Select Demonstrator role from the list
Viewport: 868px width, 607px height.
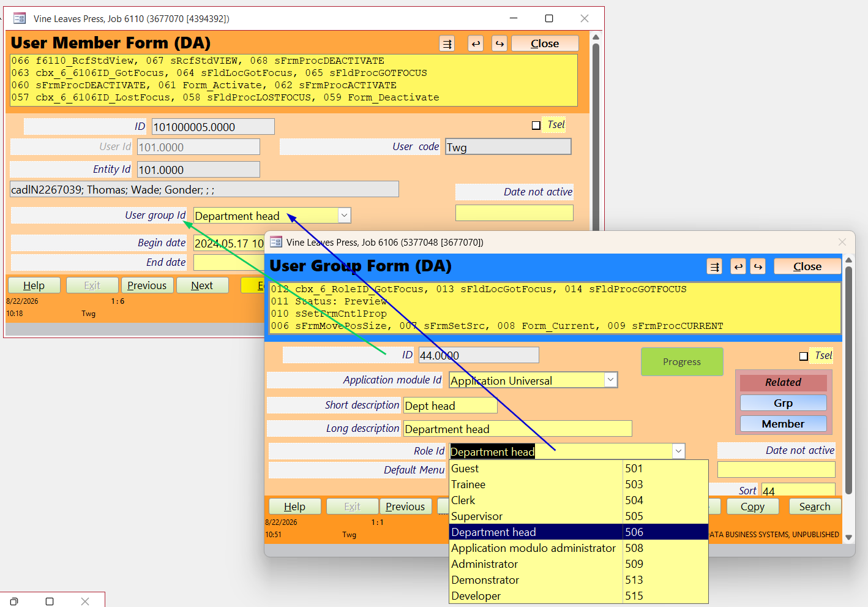coord(578,580)
